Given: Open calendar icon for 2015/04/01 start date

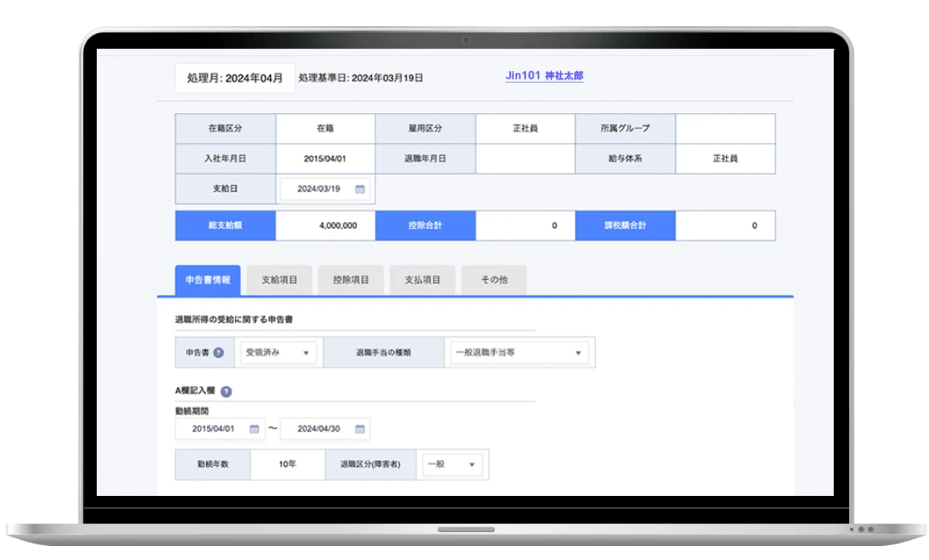Looking at the screenshot, I should click(254, 429).
